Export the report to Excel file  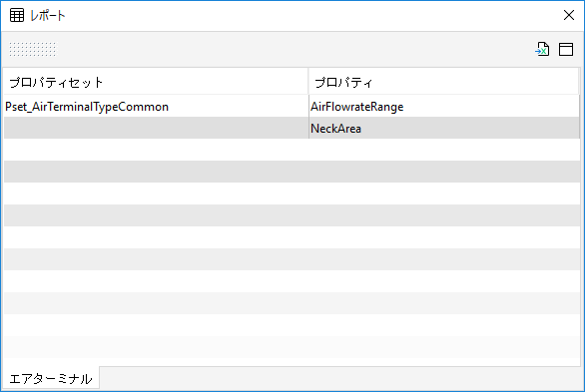click(542, 49)
